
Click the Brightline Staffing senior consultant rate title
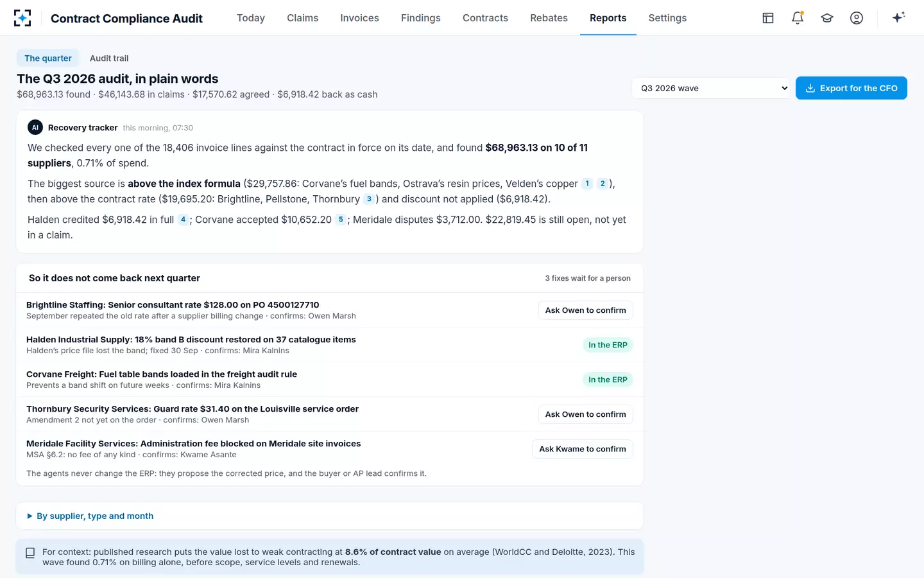(x=173, y=305)
